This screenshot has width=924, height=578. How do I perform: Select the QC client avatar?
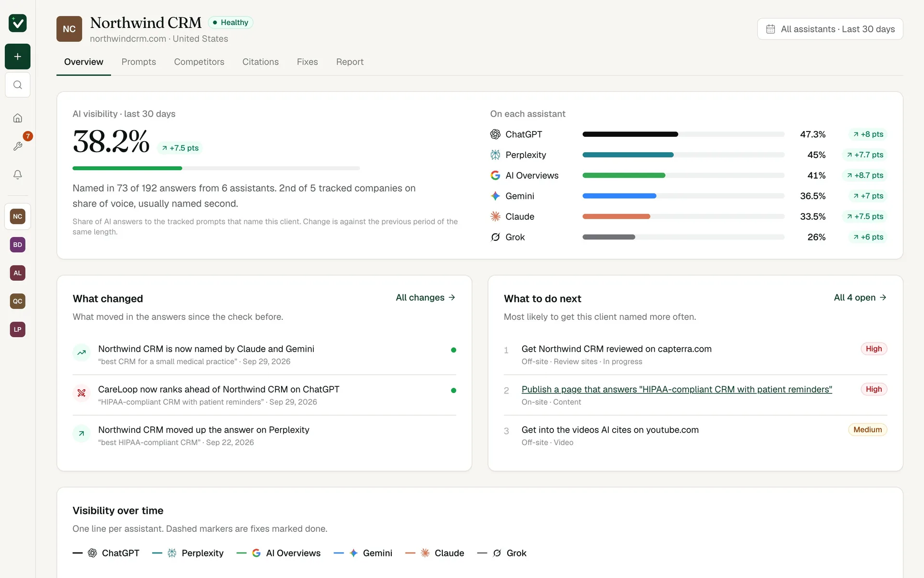click(x=18, y=301)
